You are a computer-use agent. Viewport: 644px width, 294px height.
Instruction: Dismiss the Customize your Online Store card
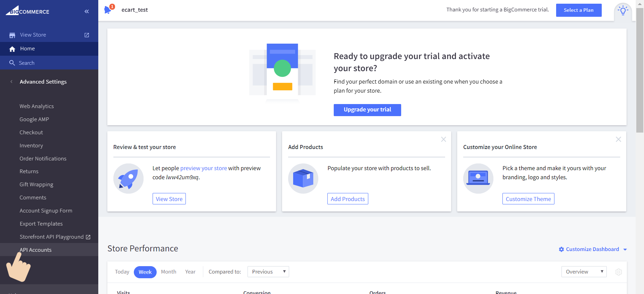coord(619,139)
